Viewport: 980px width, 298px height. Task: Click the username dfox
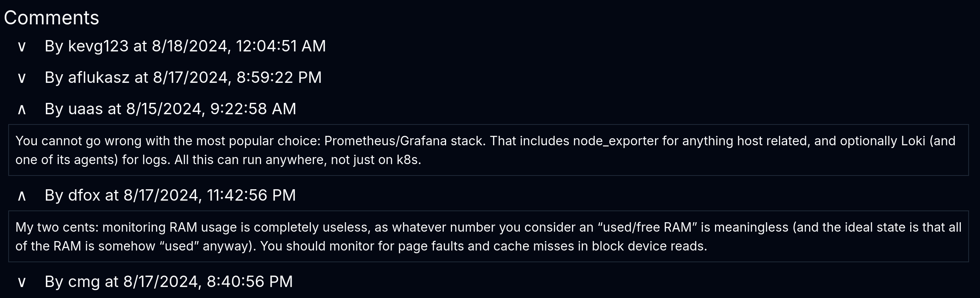84,196
